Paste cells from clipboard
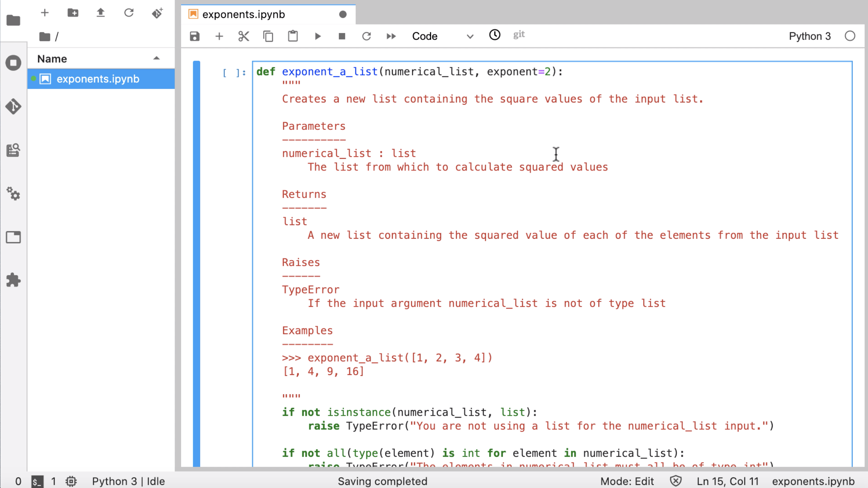 [x=293, y=36]
